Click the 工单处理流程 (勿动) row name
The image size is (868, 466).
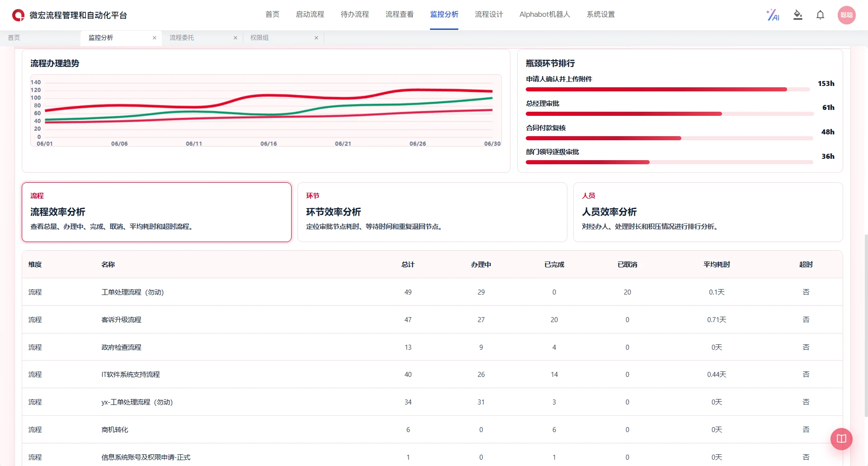tap(132, 292)
